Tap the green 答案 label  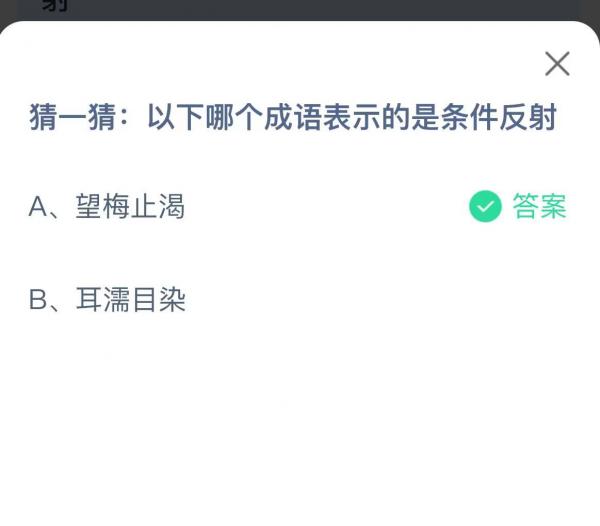[x=539, y=206]
